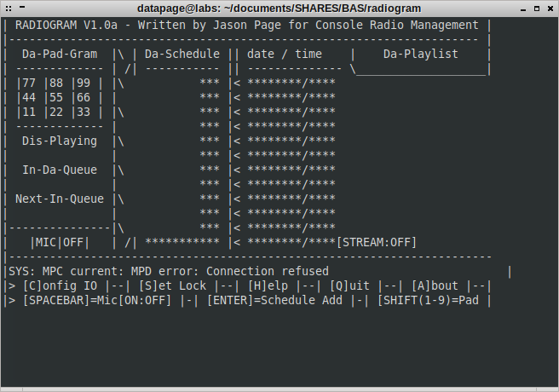Toggle the STREAM:OFF status

tap(377, 243)
